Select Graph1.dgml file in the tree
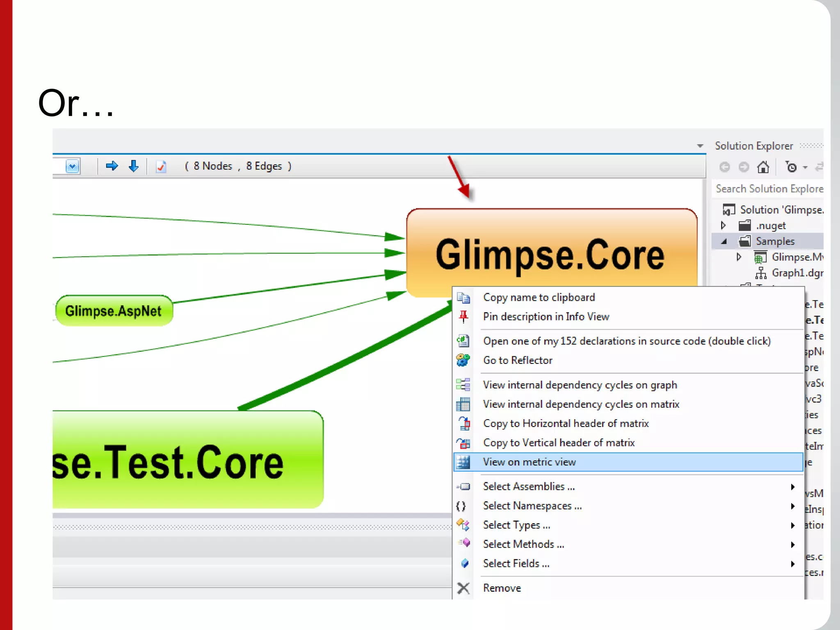Image resolution: width=840 pixels, height=630 pixels. pyautogui.click(x=797, y=273)
